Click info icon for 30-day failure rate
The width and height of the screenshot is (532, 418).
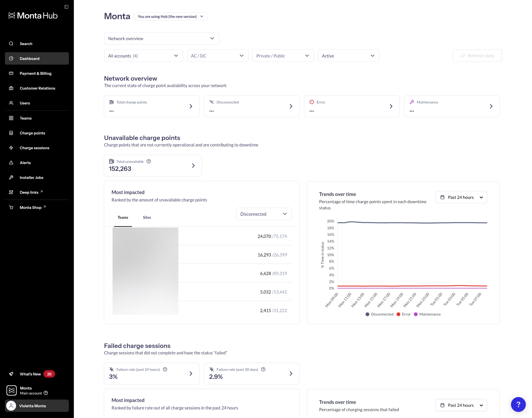coord(263,369)
